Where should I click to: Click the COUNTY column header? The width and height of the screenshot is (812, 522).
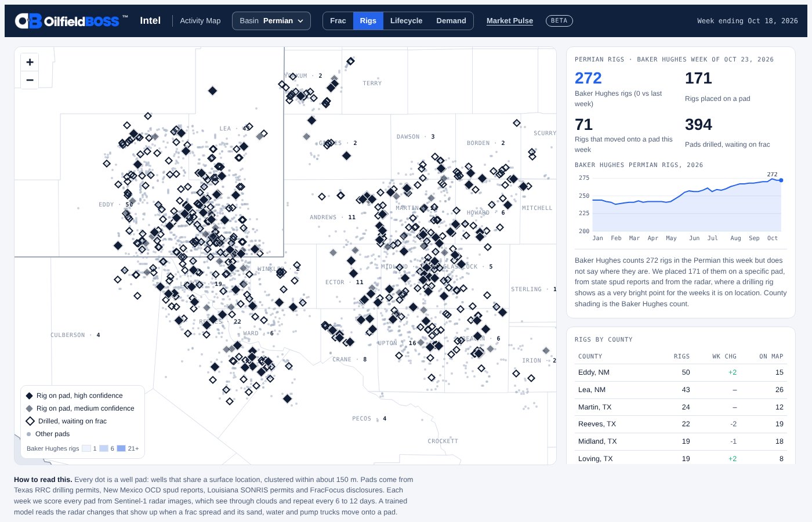(590, 357)
